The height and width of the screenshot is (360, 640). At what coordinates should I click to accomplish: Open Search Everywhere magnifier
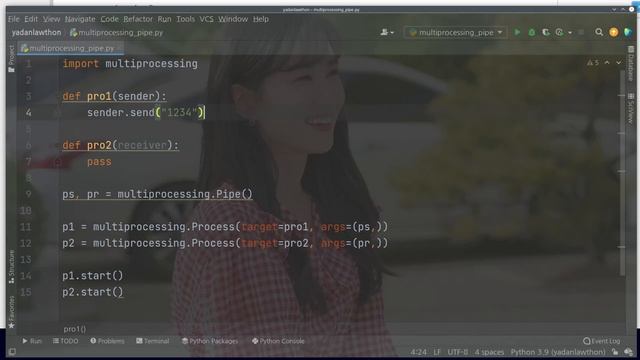(x=599, y=32)
